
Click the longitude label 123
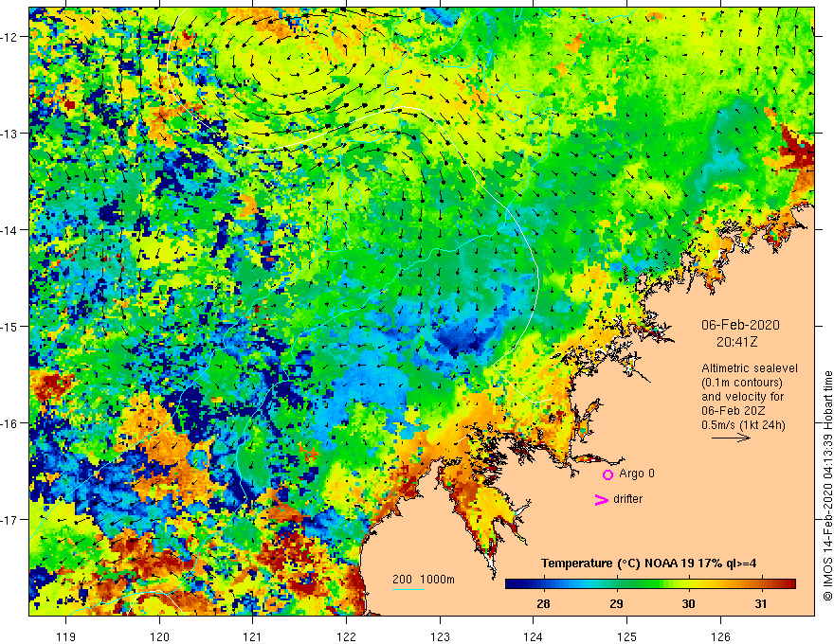[x=440, y=636]
